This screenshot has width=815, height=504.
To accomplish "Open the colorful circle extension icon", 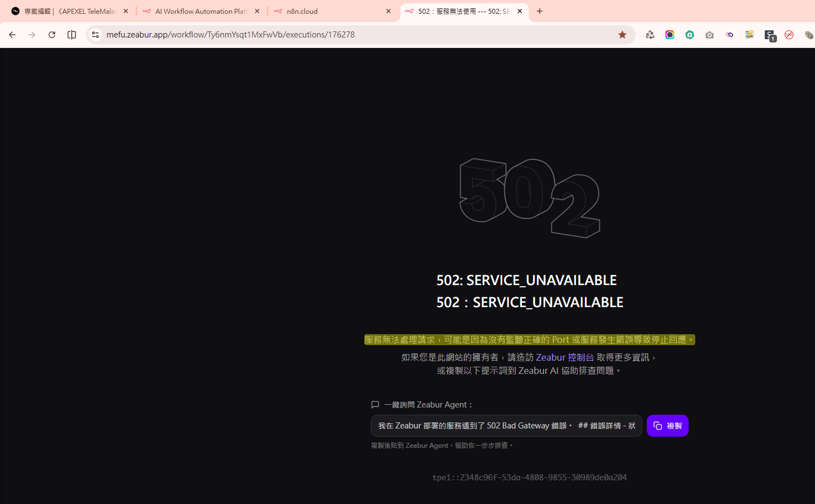I will (670, 35).
